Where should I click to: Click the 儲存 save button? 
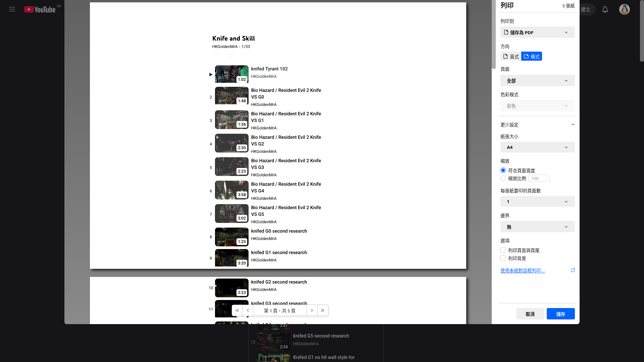561,314
